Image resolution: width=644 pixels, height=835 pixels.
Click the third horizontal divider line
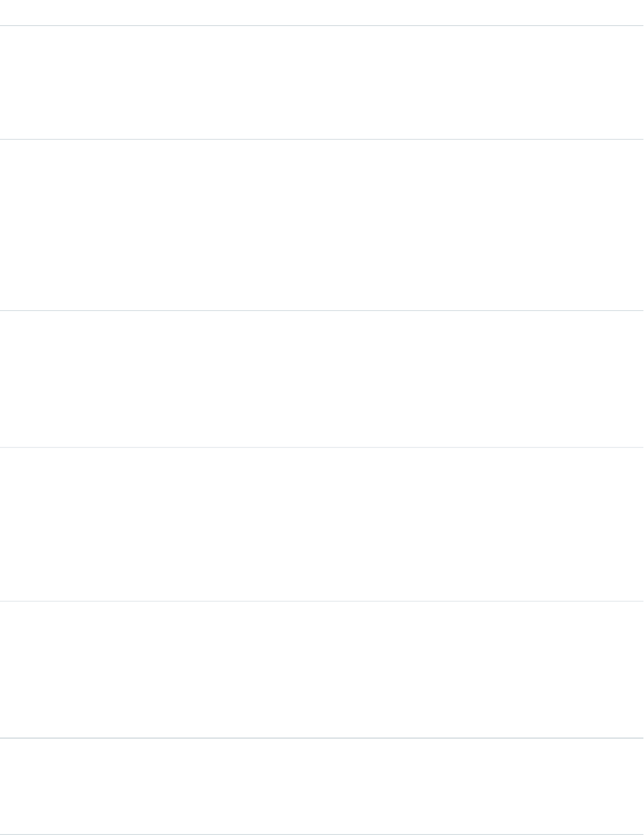click(x=322, y=310)
